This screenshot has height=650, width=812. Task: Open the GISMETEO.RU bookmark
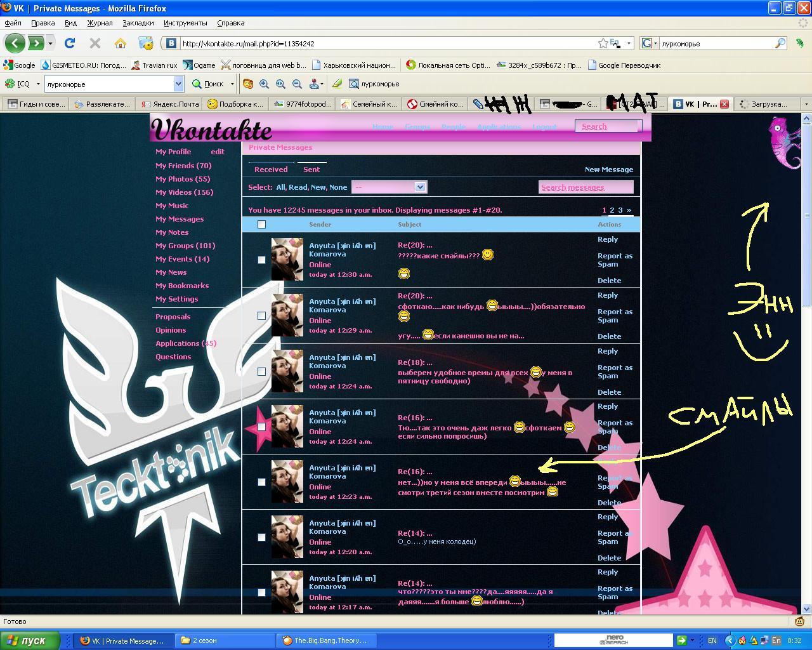click(x=84, y=65)
